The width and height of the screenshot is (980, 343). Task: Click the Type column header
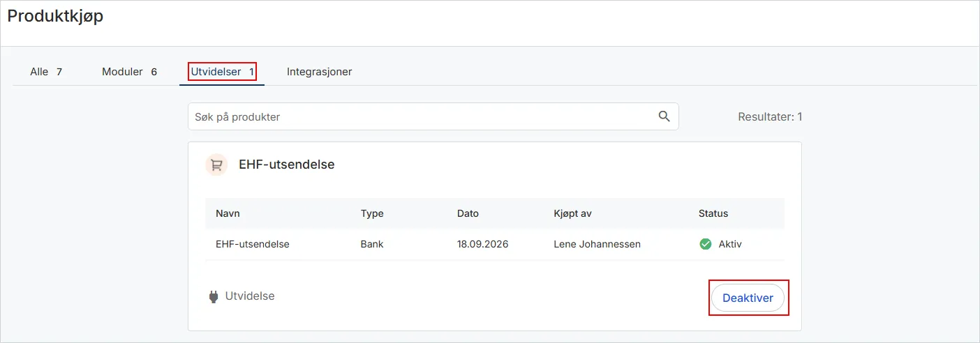coord(372,213)
